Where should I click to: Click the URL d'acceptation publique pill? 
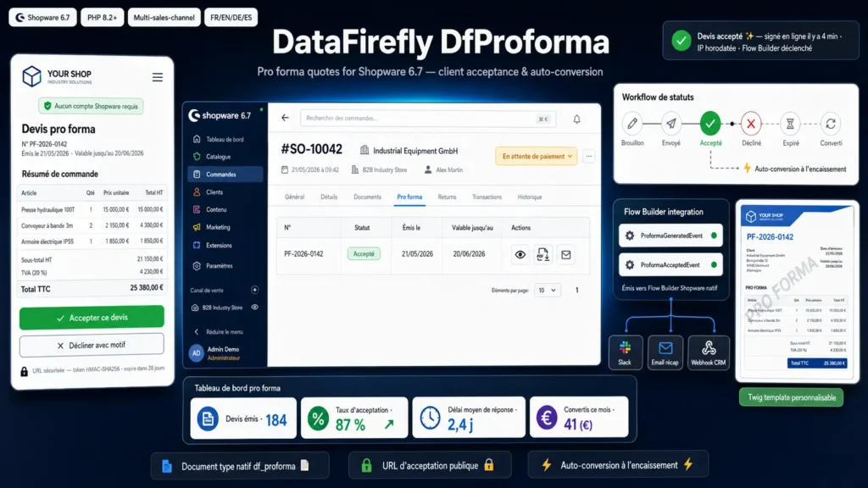coord(430,466)
